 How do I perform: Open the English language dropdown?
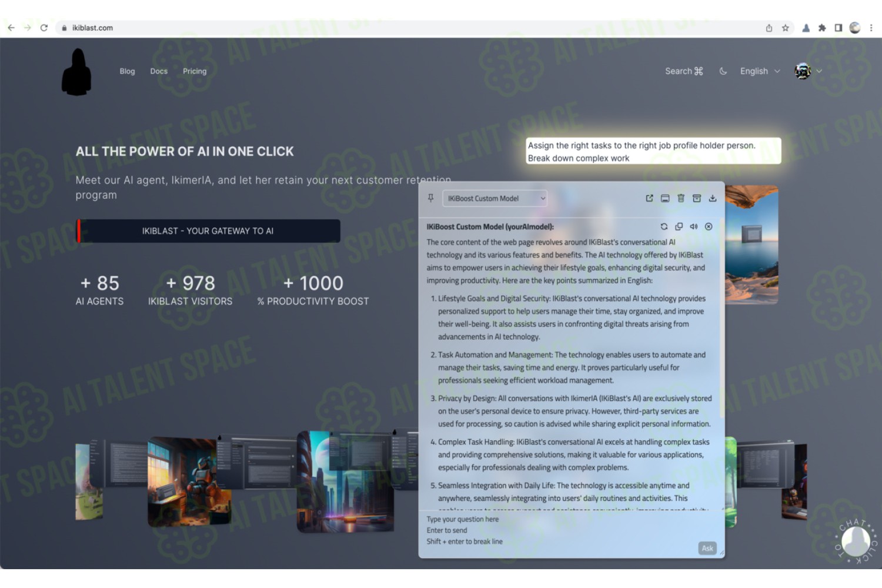[x=760, y=71]
